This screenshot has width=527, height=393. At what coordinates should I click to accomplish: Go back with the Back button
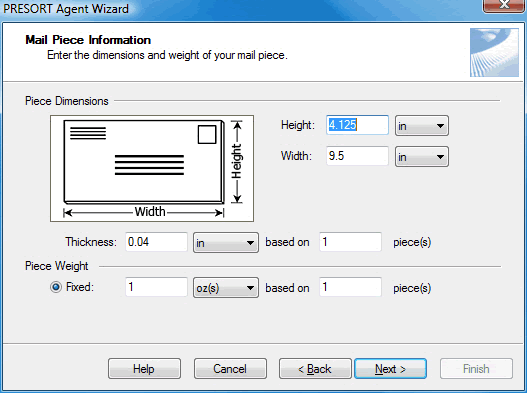pyautogui.click(x=315, y=369)
